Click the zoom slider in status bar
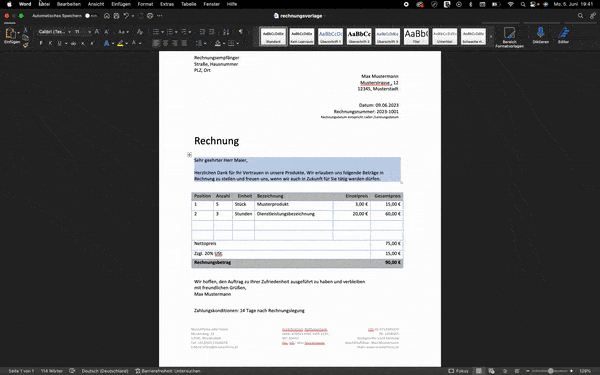 point(551,371)
